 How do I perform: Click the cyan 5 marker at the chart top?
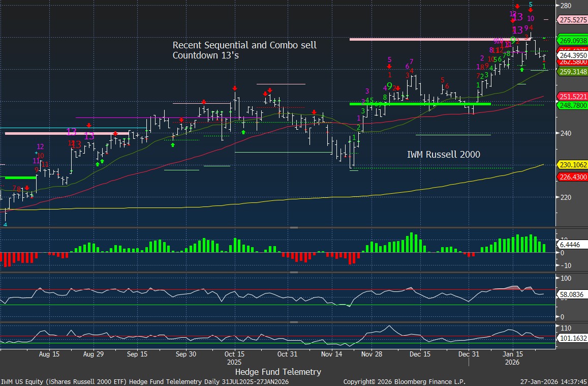click(x=531, y=5)
